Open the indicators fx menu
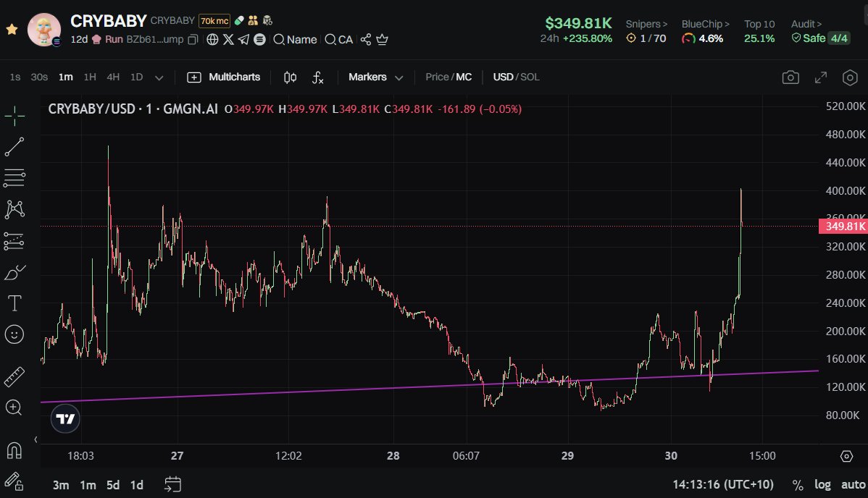Viewport: 868px width, 498px height. coord(318,77)
